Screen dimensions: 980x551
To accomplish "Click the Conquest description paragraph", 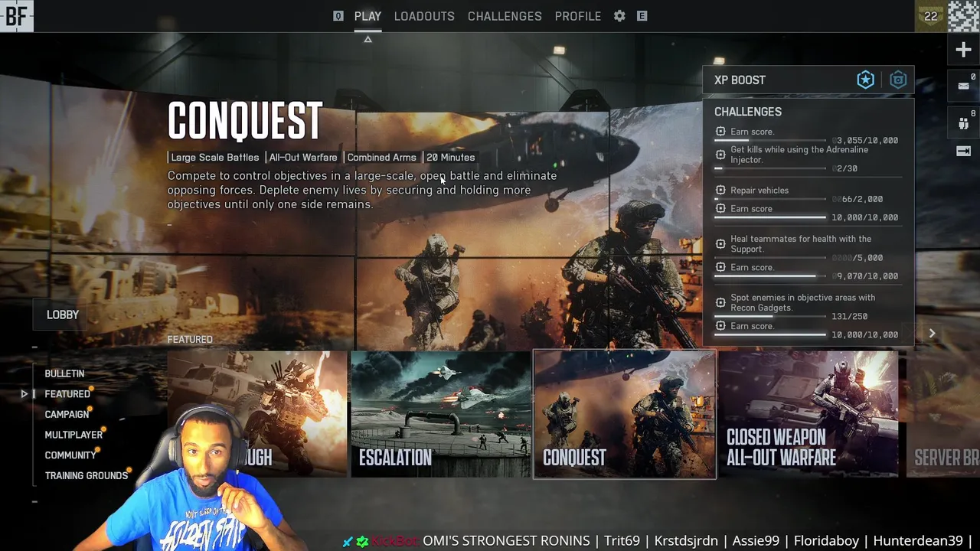I will point(362,190).
